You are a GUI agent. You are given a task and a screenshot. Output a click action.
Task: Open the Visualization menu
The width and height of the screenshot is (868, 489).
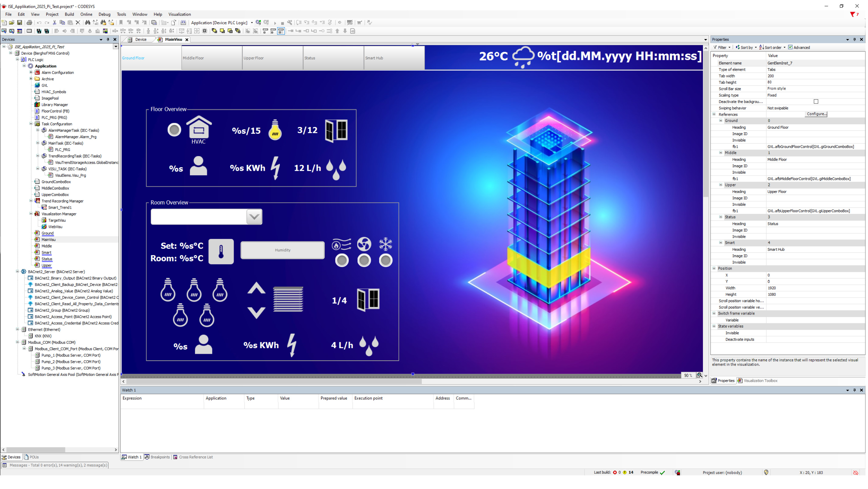coord(179,14)
